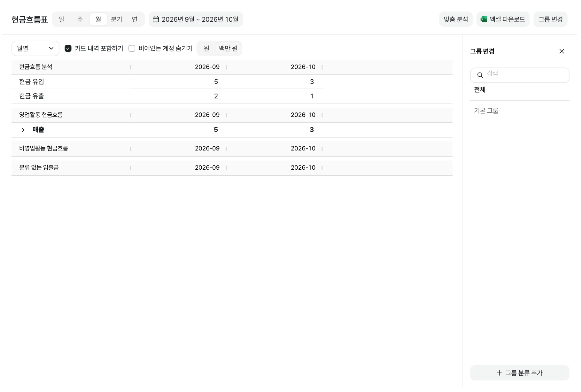Select the 연 period tab

135,19
